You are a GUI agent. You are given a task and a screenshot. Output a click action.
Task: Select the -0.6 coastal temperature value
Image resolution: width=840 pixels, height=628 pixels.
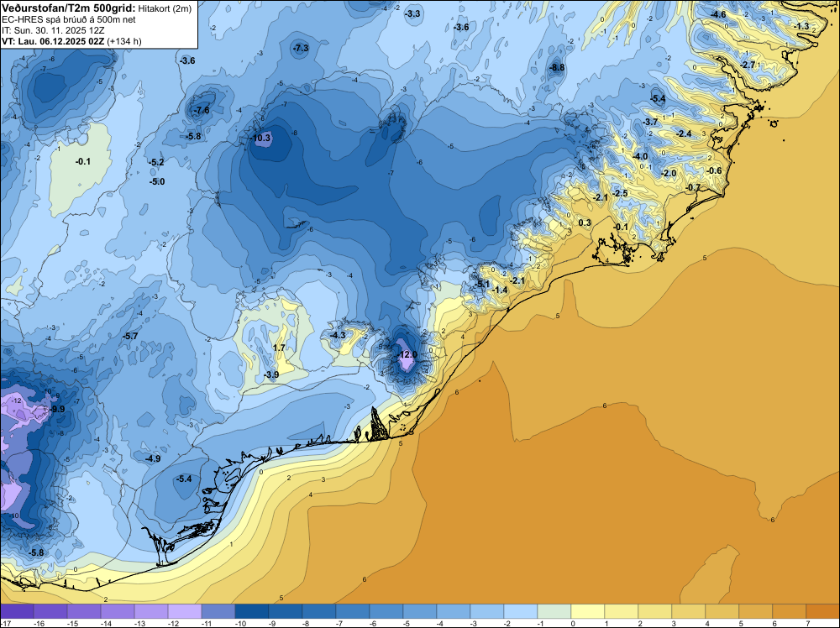pos(714,171)
